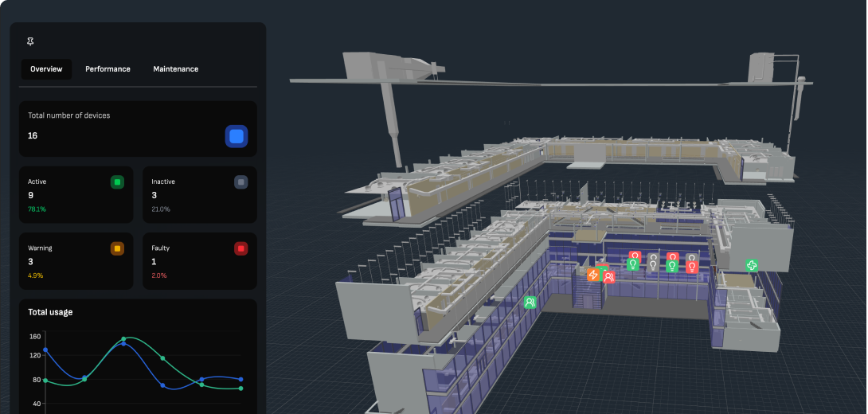Click the blue total devices icon

pos(237,136)
